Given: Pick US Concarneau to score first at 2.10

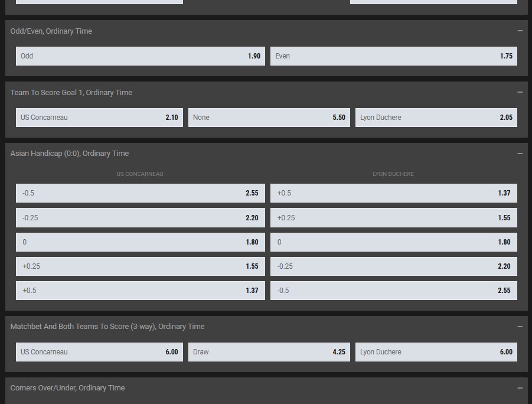Looking at the screenshot, I should (x=99, y=118).
